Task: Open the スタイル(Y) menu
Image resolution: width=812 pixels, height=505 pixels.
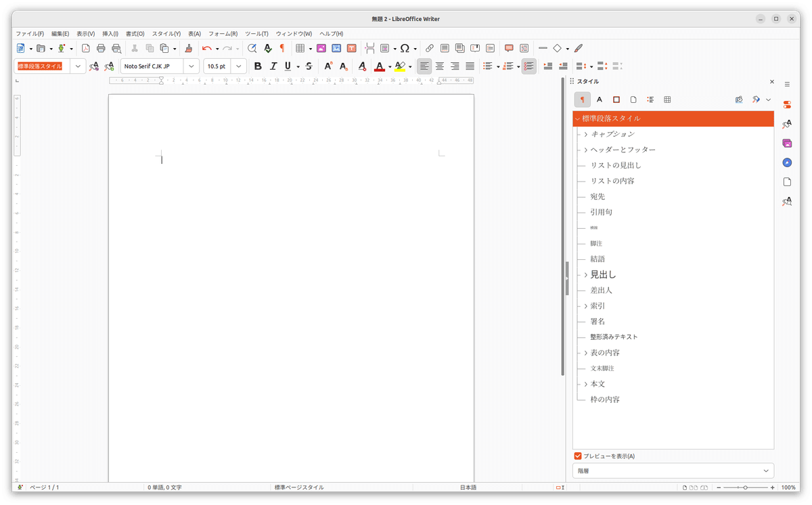Action: tap(166, 34)
